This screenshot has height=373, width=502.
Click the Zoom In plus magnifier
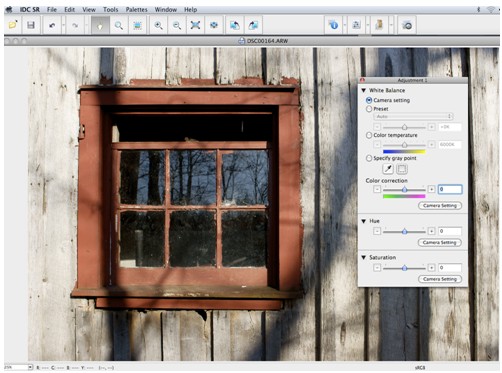(159, 25)
